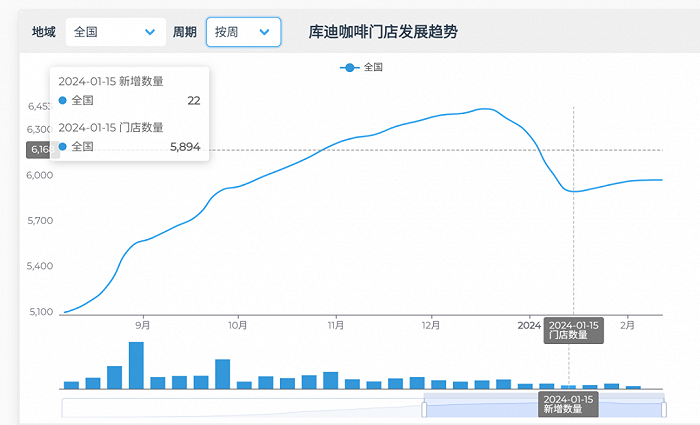Click the value 22 in the tooltip
700x425 pixels.
[194, 101]
